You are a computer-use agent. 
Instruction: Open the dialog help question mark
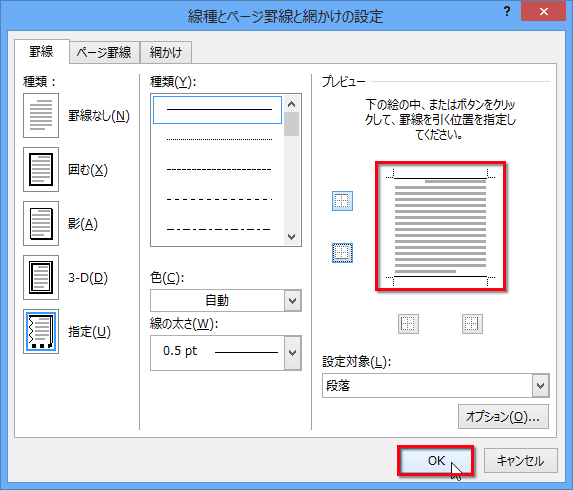[x=507, y=12]
